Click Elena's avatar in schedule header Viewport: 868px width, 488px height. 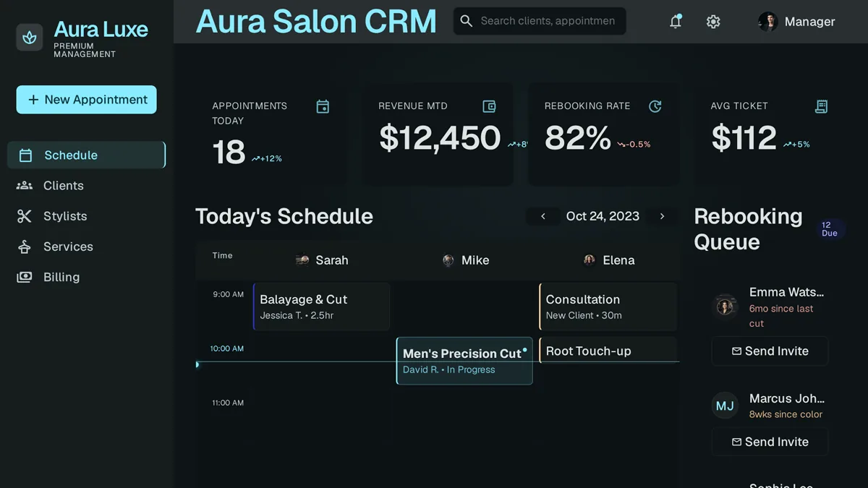pyautogui.click(x=590, y=260)
